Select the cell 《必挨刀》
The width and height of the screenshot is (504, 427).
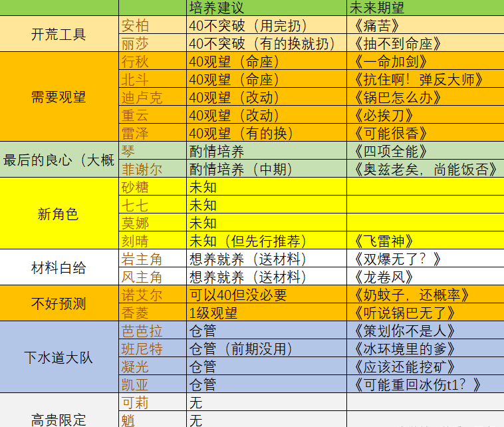click(426, 114)
